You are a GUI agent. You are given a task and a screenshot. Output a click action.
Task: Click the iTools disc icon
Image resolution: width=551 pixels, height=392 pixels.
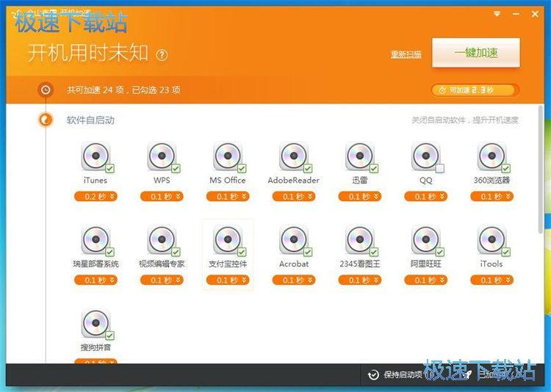(491, 239)
